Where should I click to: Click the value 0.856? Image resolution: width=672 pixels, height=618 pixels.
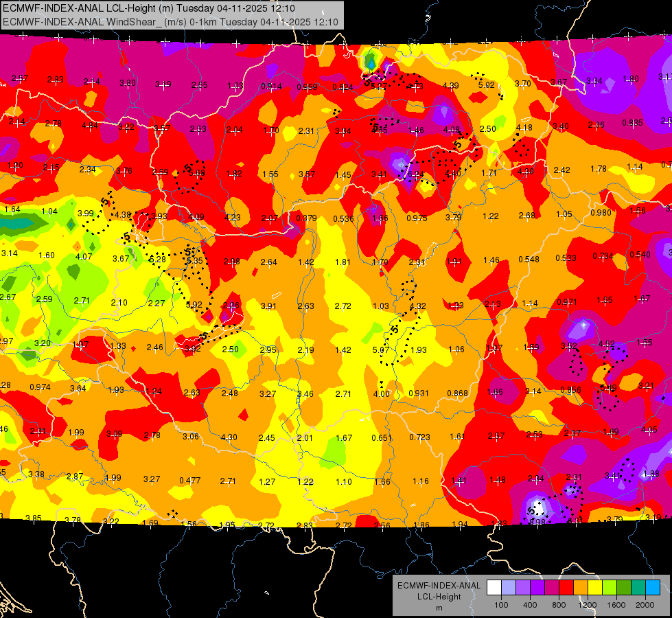pos(570,390)
